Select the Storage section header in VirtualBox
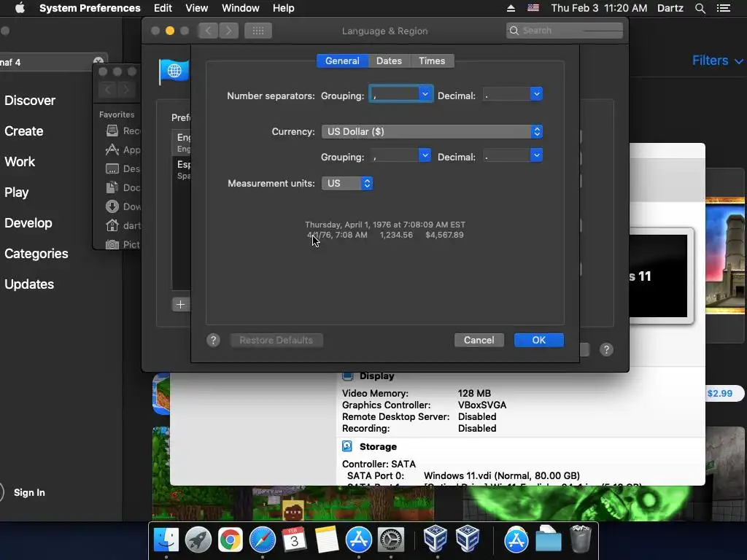The image size is (747, 560). coord(378,447)
